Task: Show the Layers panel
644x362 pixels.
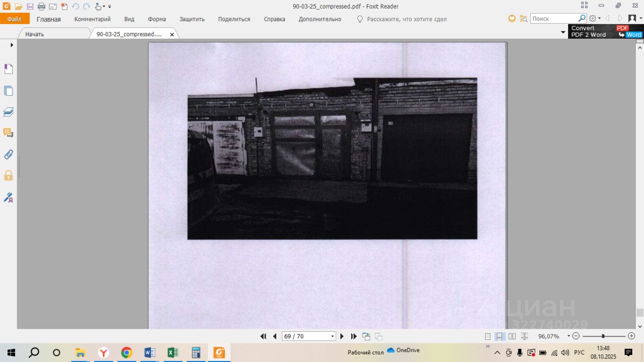Action: (x=9, y=112)
